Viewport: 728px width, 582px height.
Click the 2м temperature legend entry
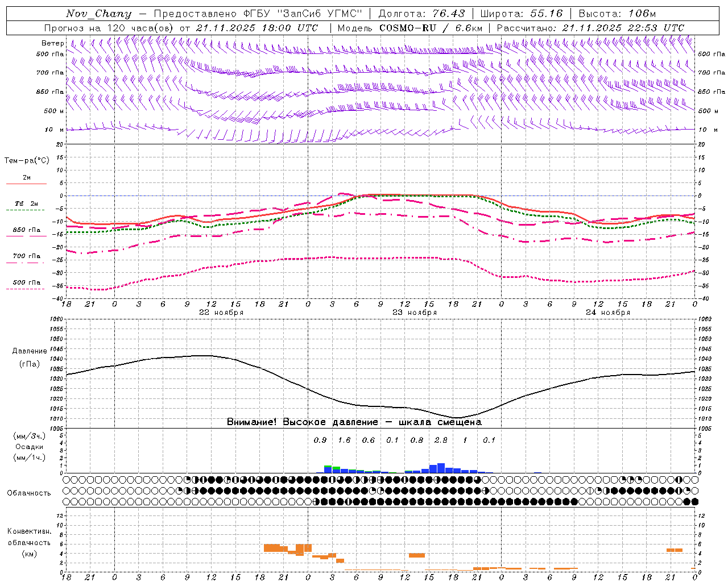point(27,178)
